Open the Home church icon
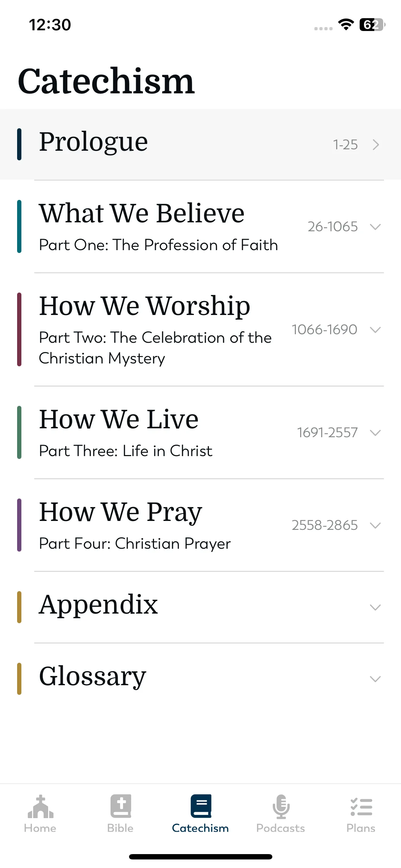401x868 pixels. click(40, 806)
